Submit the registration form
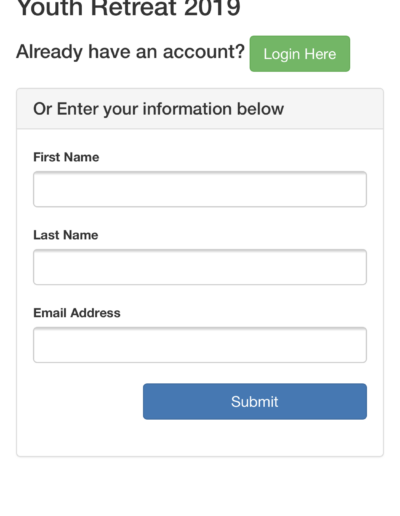Screen dimensions: 400x516 [255, 401]
